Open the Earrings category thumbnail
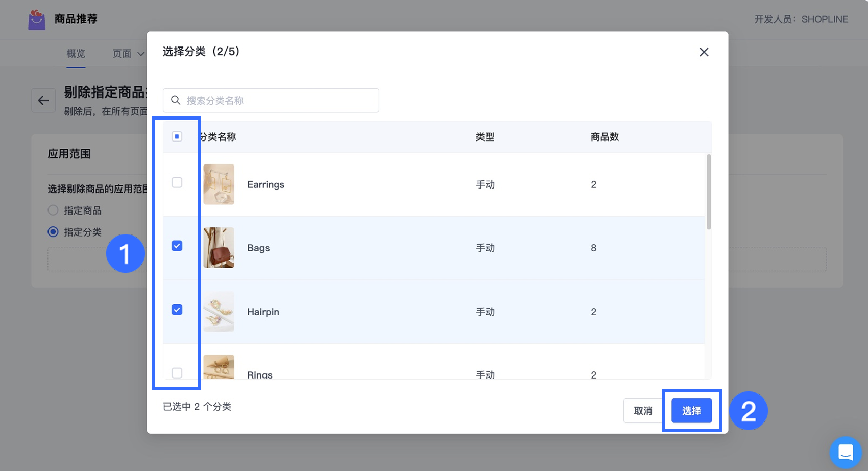This screenshot has width=868, height=471. pyautogui.click(x=219, y=184)
